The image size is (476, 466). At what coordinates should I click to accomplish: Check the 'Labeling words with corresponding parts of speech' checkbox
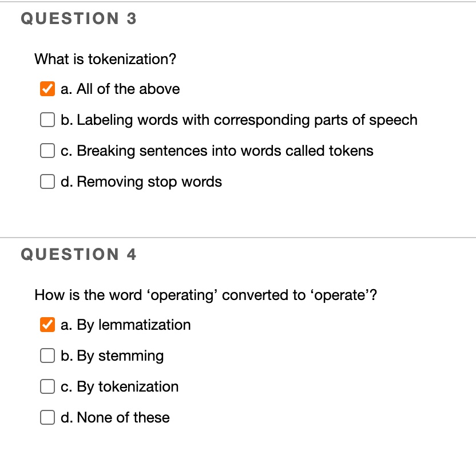tap(47, 120)
